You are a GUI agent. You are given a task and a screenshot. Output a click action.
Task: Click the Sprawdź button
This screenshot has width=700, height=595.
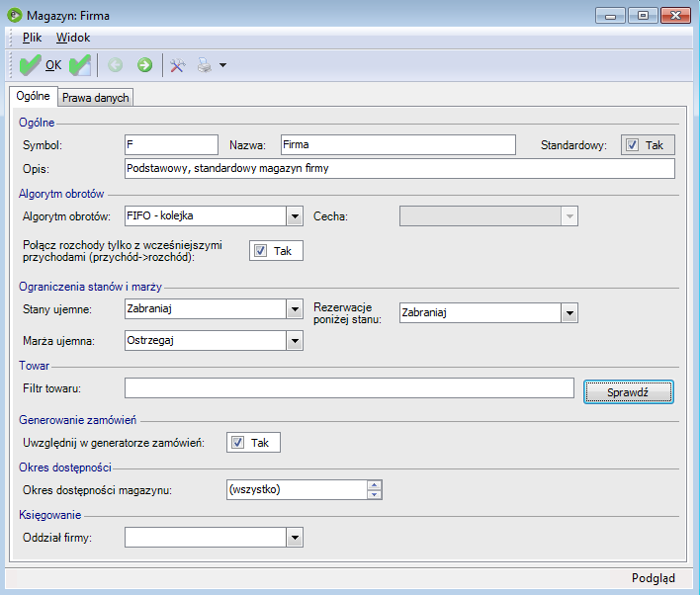point(629,392)
